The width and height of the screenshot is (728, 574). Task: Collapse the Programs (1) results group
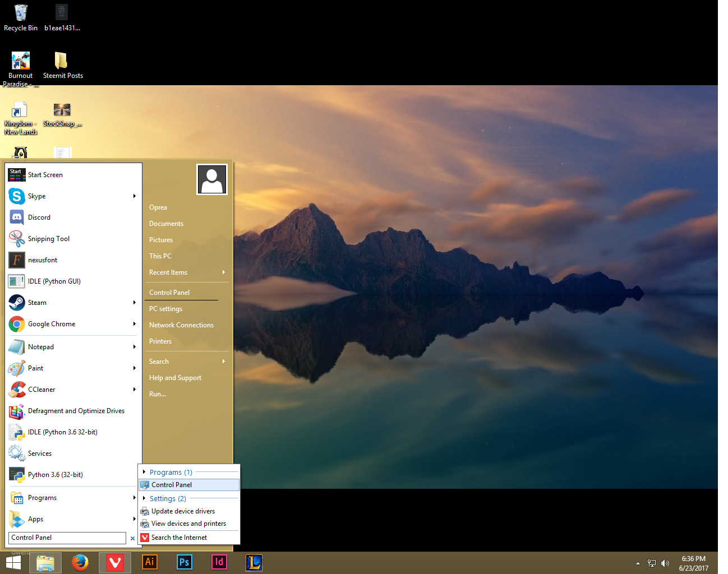coord(144,472)
